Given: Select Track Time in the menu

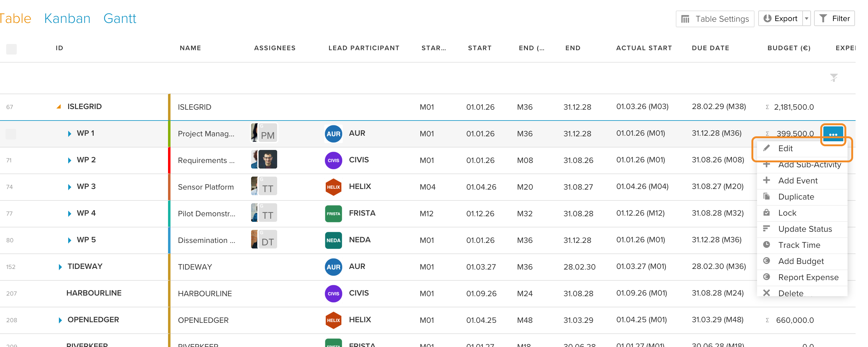Looking at the screenshot, I should [x=802, y=245].
